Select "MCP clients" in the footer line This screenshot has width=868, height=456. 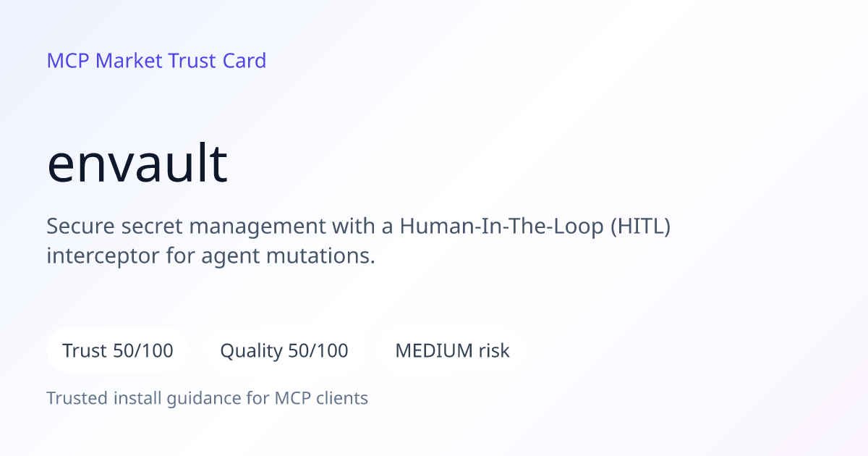pos(321,398)
